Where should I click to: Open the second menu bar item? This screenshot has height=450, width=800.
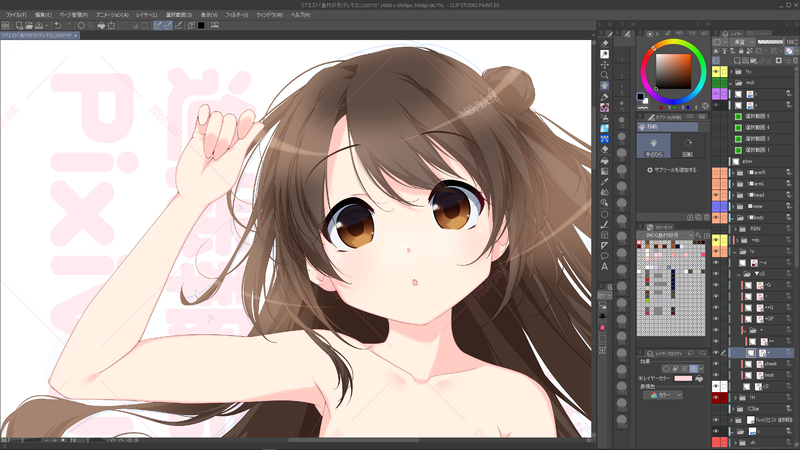click(43, 15)
